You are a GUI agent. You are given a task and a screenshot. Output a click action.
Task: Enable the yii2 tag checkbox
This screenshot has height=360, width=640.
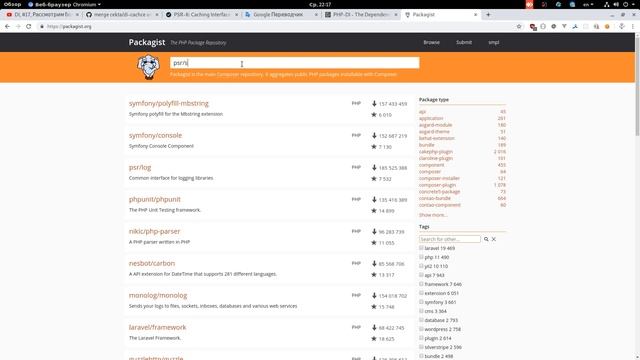(421, 266)
